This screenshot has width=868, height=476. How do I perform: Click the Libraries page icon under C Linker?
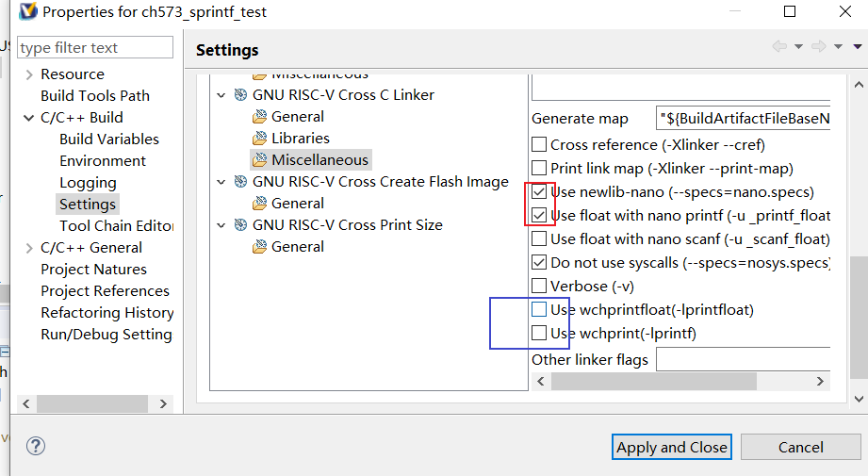(x=260, y=139)
